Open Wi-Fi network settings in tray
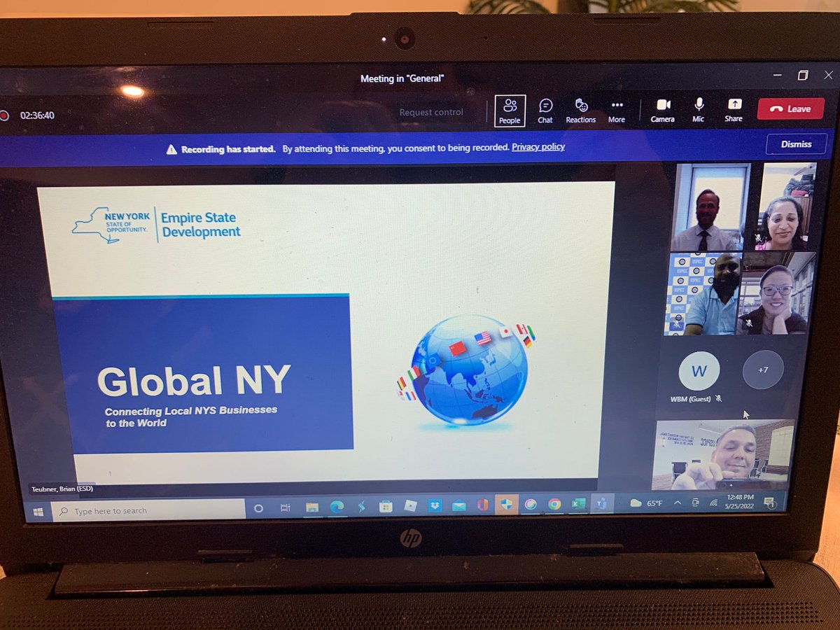 pos(713,502)
